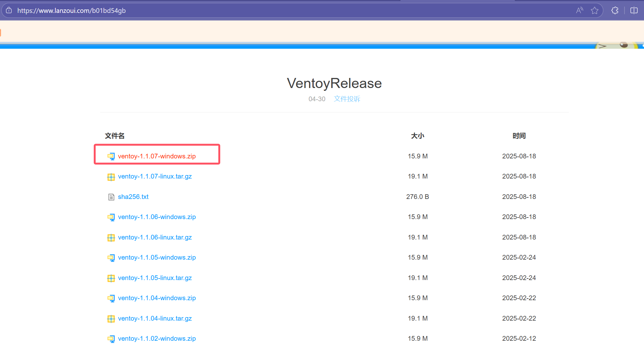Viewport: 644px width, 347px height.
Task: Toggle split screen view icon
Action: 634,10
